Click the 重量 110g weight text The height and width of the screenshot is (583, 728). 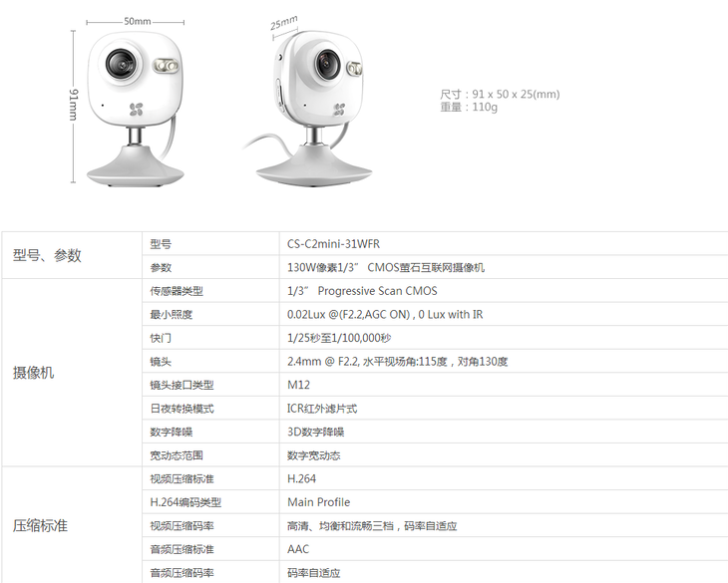pyautogui.click(x=469, y=108)
